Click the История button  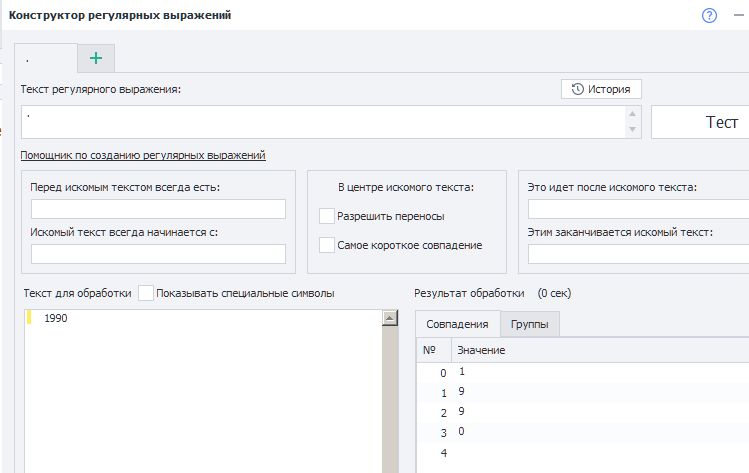601,89
